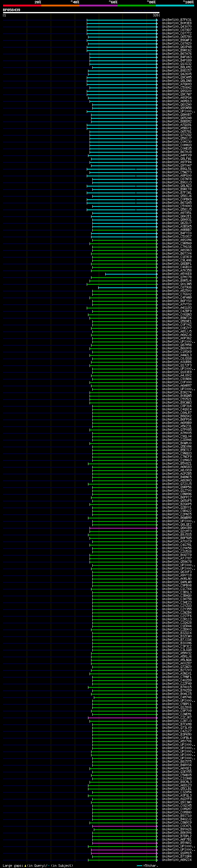This screenshot has height=868, width=197.
Task: Select hit label UniRef100_B8BDM2
Action: [177, 122]
